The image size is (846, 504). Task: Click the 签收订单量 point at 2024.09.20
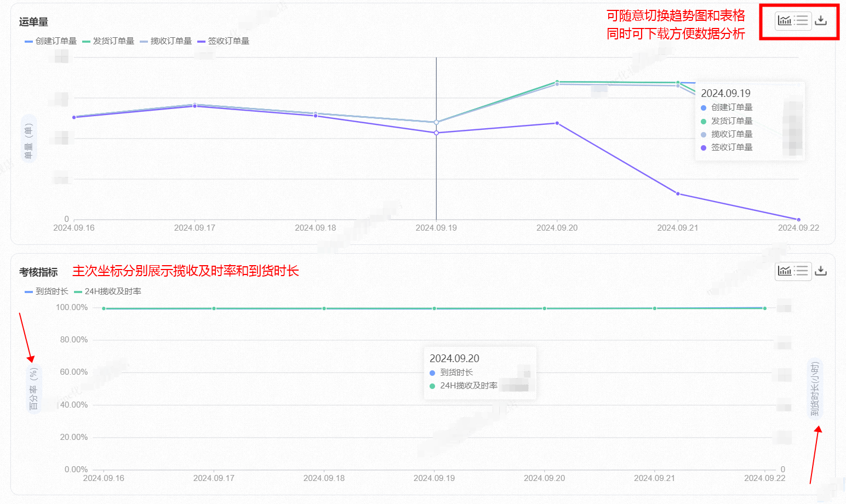[x=557, y=123]
